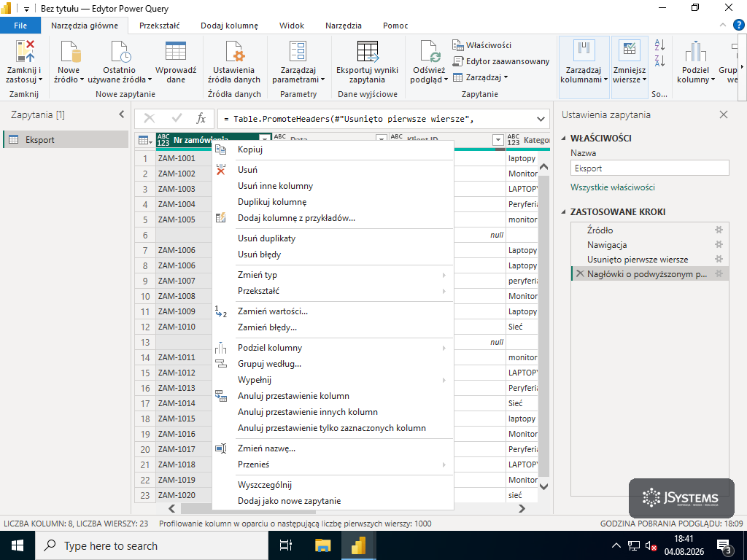Viewport: 747px width, 560px height.
Task: Collapse the ribbon with chevron
Action: pos(723,26)
